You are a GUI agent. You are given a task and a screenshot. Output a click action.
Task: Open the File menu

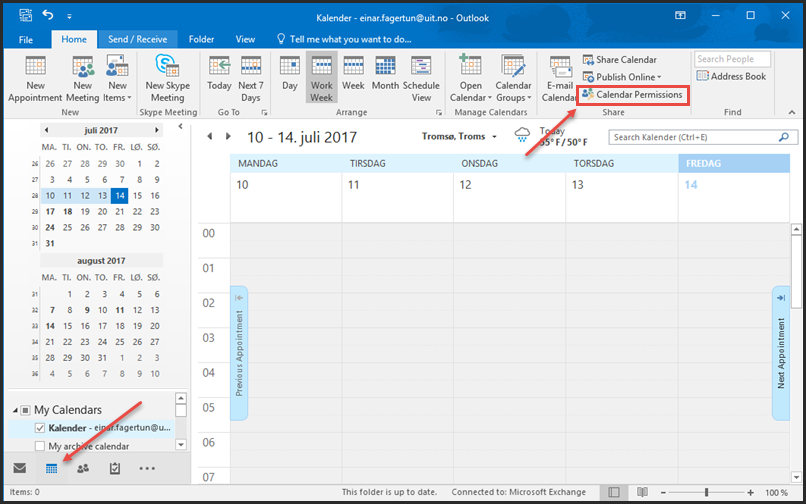pos(26,39)
